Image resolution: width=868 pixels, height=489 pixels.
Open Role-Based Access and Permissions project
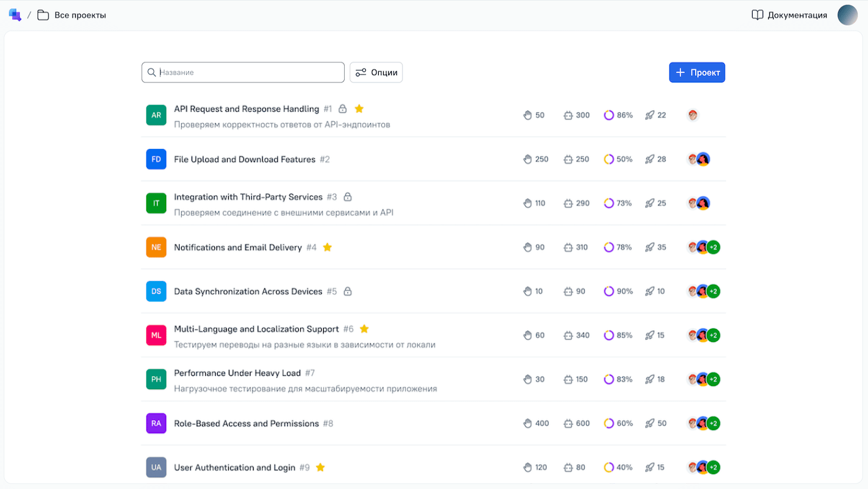tap(247, 424)
